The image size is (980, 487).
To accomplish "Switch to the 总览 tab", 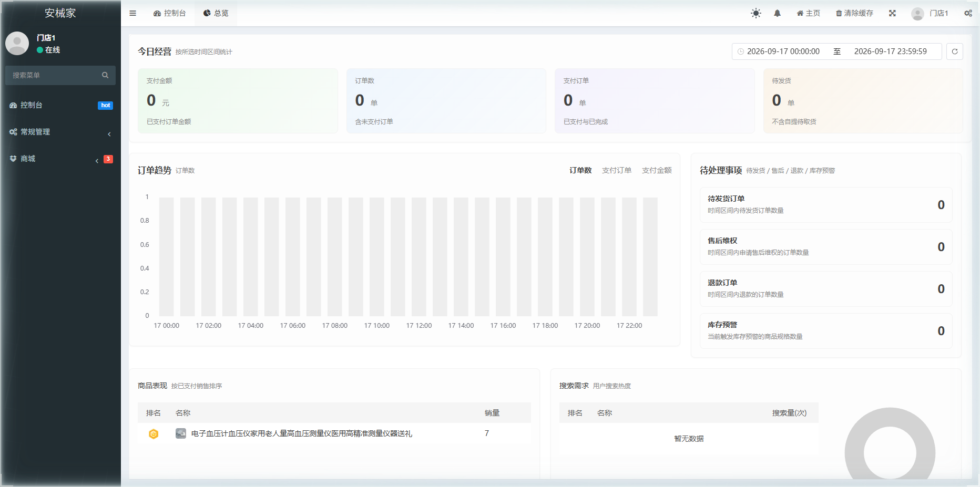I will [216, 13].
